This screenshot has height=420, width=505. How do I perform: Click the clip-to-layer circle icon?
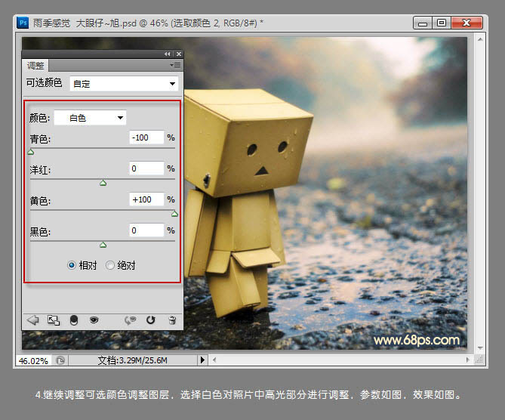(74, 320)
